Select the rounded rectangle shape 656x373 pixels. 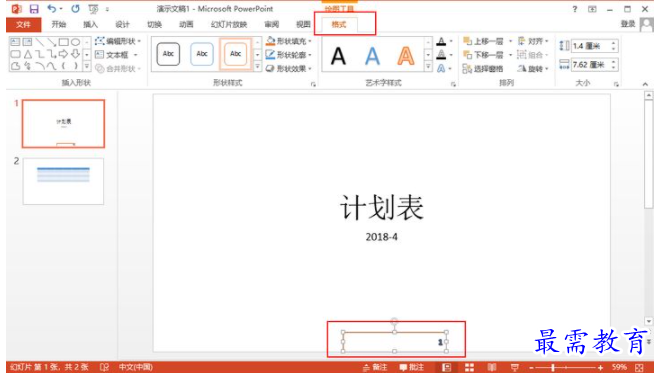point(15,54)
